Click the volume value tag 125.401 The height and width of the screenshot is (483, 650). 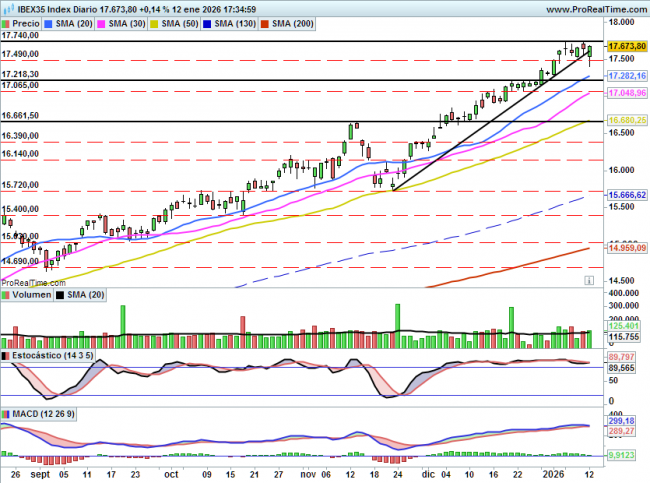pos(623,326)
